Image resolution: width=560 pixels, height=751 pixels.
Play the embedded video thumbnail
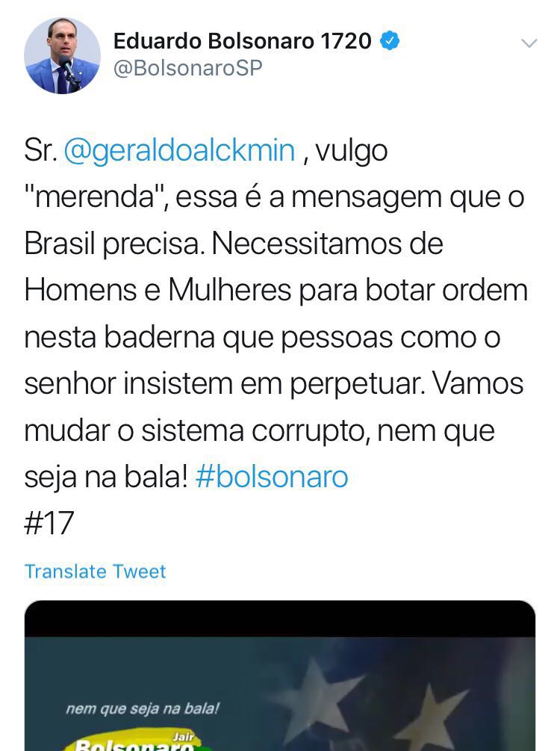[x=279, y=676]
